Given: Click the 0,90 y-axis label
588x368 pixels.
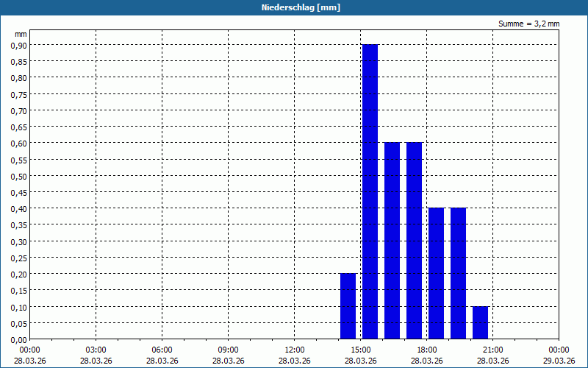Looking at the screenshot, I should [19, 45].
